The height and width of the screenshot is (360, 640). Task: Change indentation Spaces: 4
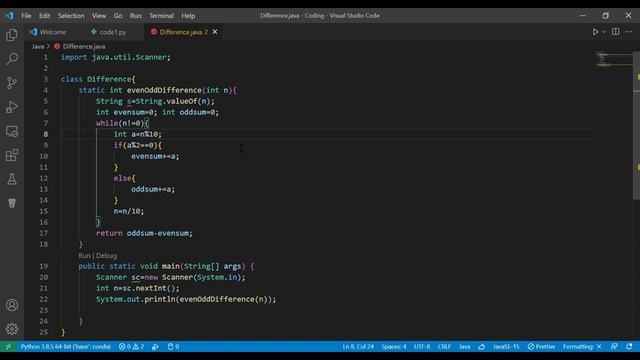tap(393, 347)
